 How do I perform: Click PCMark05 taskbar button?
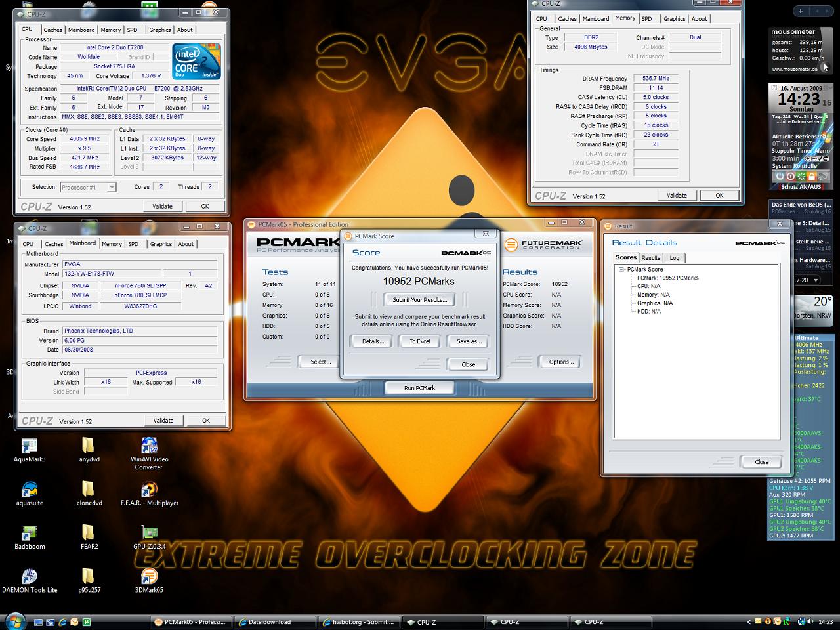click(x=190, y=622)
